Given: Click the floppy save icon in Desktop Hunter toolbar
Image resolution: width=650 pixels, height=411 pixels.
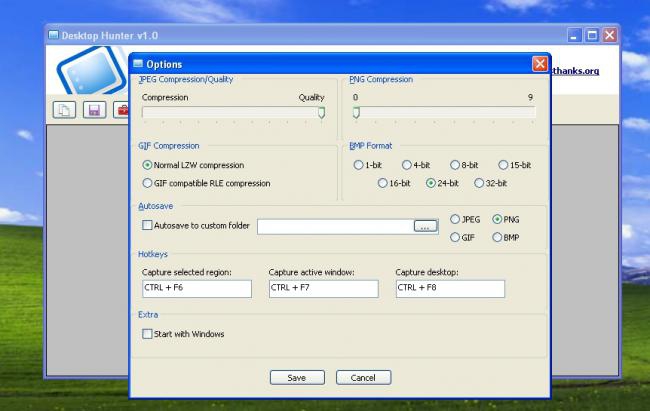Looking at the screenshot, I should (95, 110).
